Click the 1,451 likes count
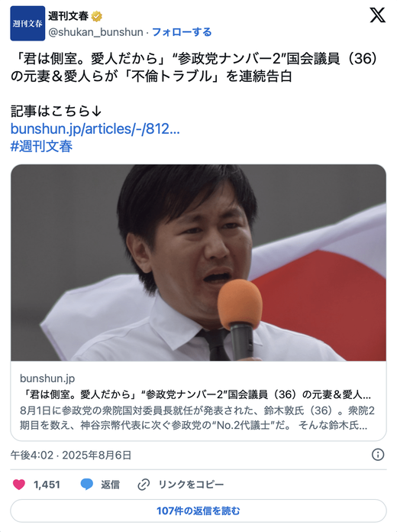The image size is (397, 532). (47, 485)
